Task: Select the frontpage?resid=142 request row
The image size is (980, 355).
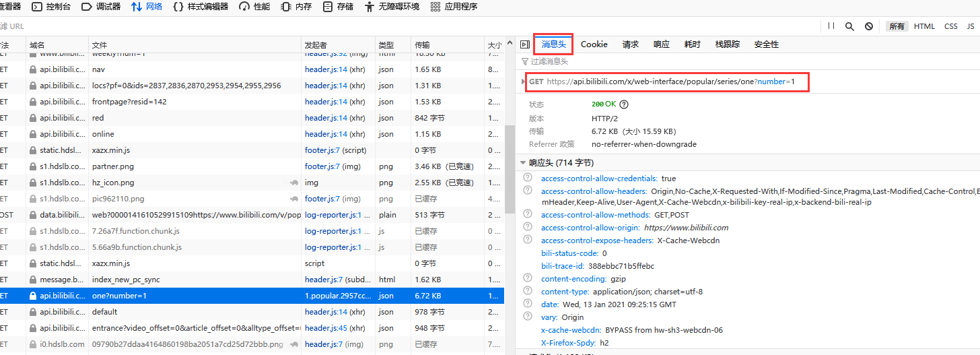Action: pyautogui.click(x=252, y=102)
